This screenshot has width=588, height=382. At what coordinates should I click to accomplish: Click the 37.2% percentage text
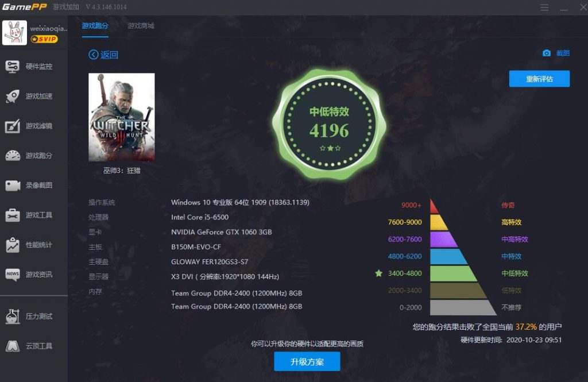[x=526, y=326]
